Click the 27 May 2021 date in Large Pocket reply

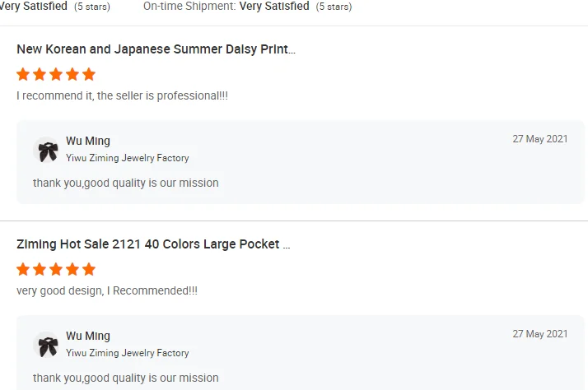point(540,334)
